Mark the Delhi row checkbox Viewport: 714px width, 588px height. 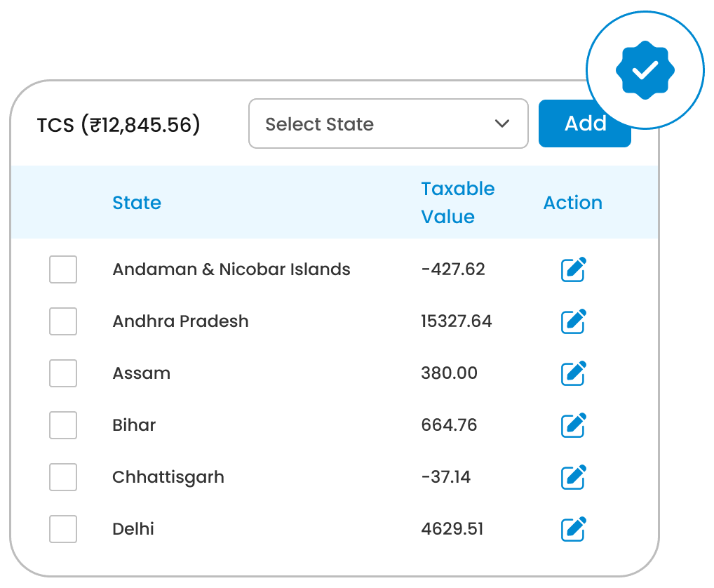coord(63,529)
